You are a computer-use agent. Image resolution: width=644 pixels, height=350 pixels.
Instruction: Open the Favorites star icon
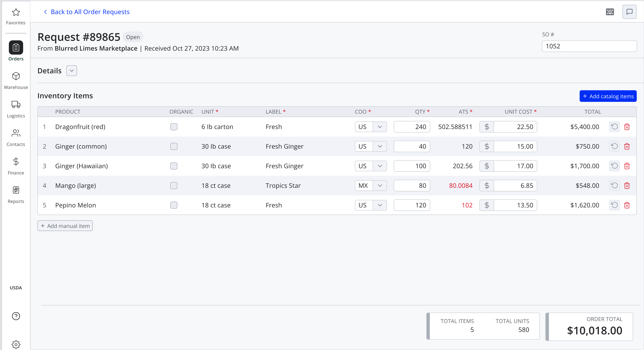16,12
